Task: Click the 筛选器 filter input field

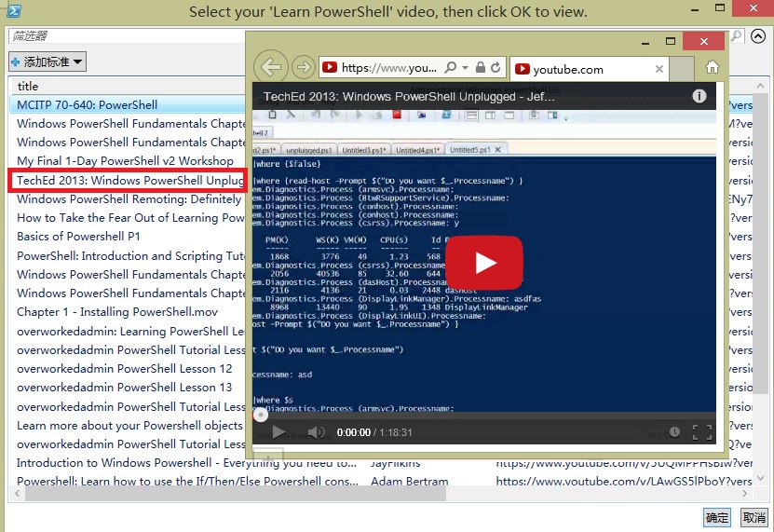Action: point(127,35)
